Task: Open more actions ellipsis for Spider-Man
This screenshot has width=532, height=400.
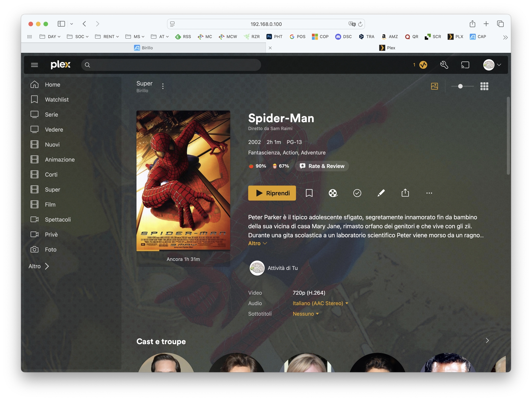Action: tap(429, 193)
